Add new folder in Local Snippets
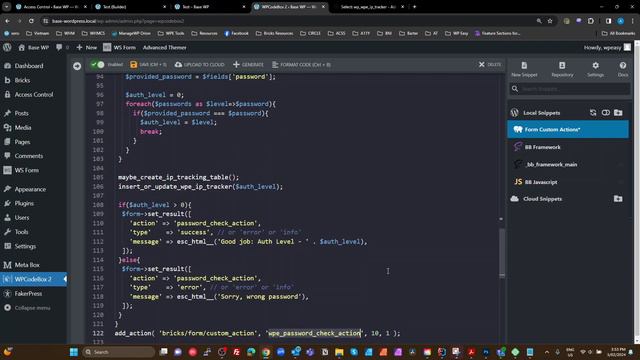The height and width of the screenshot is (360, 640). 618,113
